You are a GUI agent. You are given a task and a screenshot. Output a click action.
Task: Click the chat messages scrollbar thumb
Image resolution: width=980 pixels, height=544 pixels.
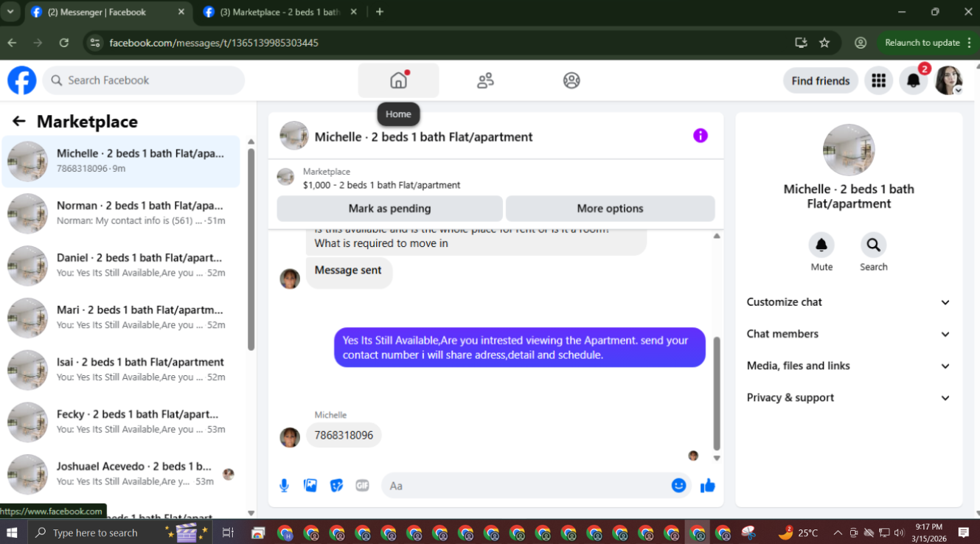pos(717,393)
